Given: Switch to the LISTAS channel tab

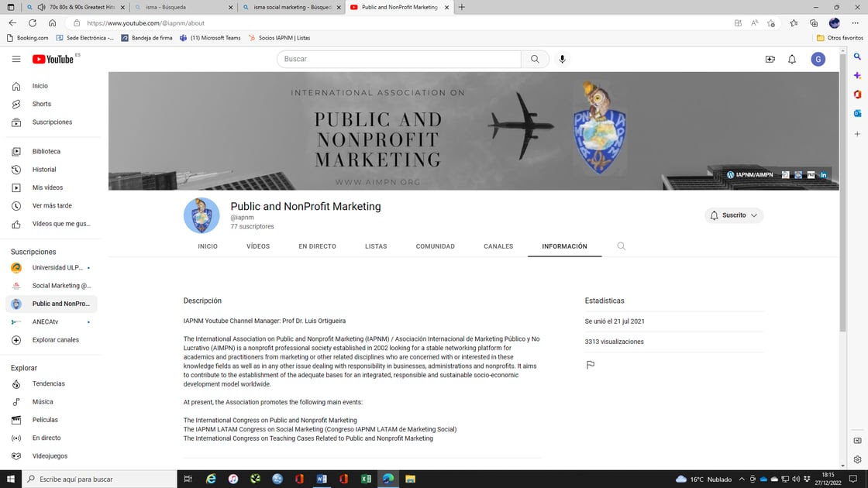Looking at the screenshot, I should (x=376, y=246).
